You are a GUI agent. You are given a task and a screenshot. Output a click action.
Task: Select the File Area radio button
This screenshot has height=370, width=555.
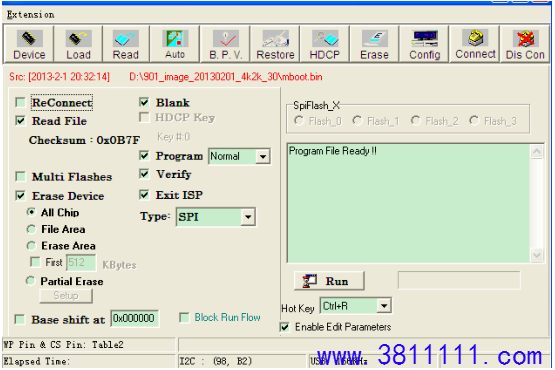point(31,229)
